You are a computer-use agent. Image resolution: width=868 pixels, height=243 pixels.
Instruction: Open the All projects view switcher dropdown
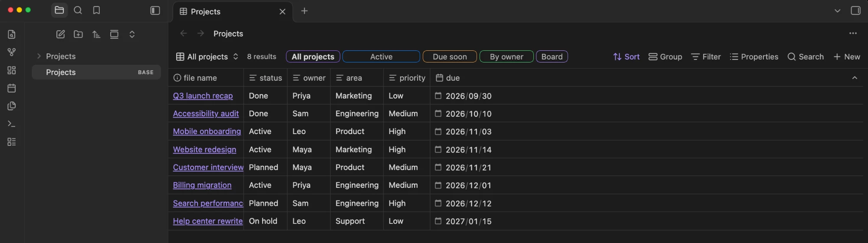pyautogui.click(x=207, y=57)
